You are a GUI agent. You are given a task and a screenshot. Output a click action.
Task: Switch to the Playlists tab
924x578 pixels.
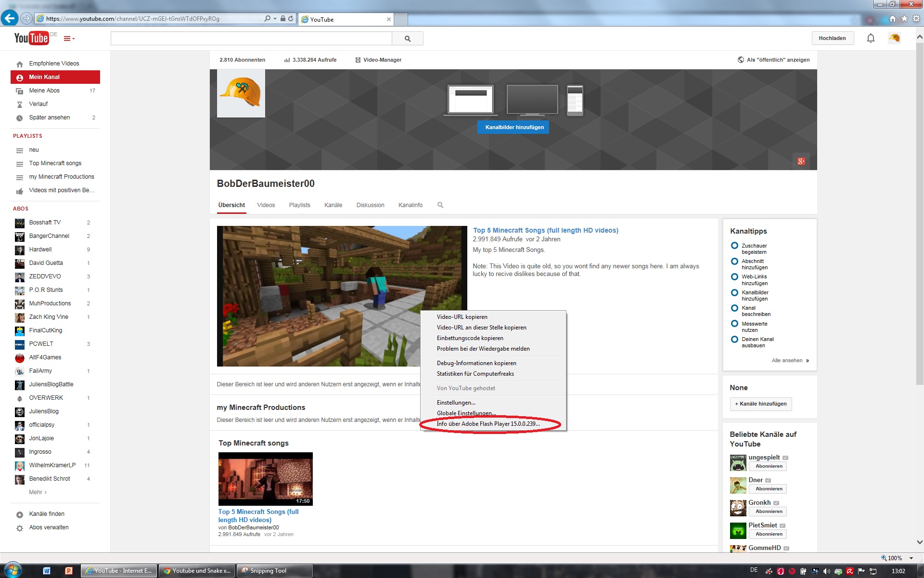(x=299, y=205)
